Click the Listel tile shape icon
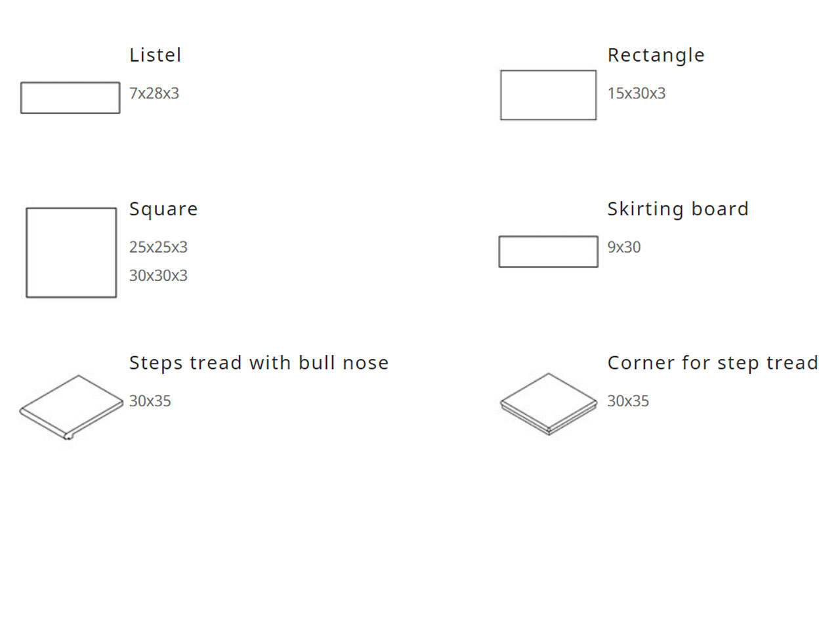 click(70, 98)
